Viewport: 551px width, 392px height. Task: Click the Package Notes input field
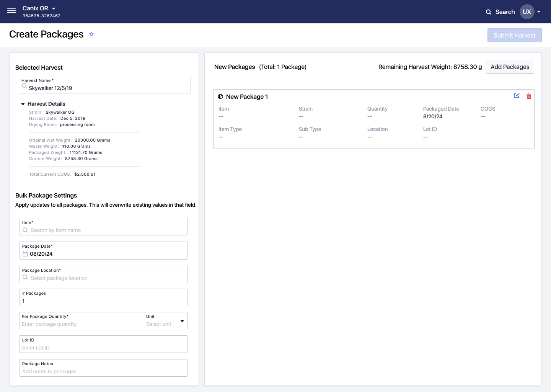tap(103, 368)
